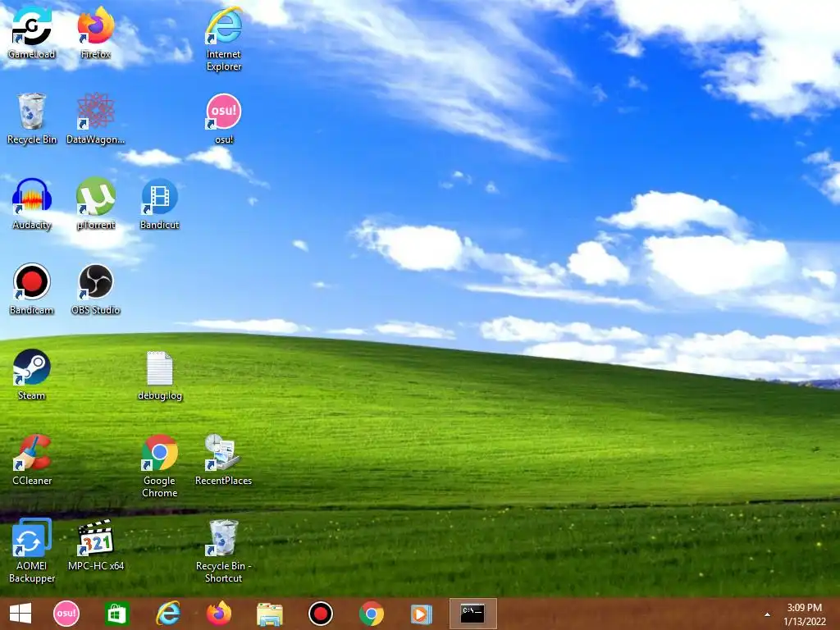Select the MPC-HC x64 desktop icon
The width and height of the screenshot is (840, 630).
click(x=95, y=545)
